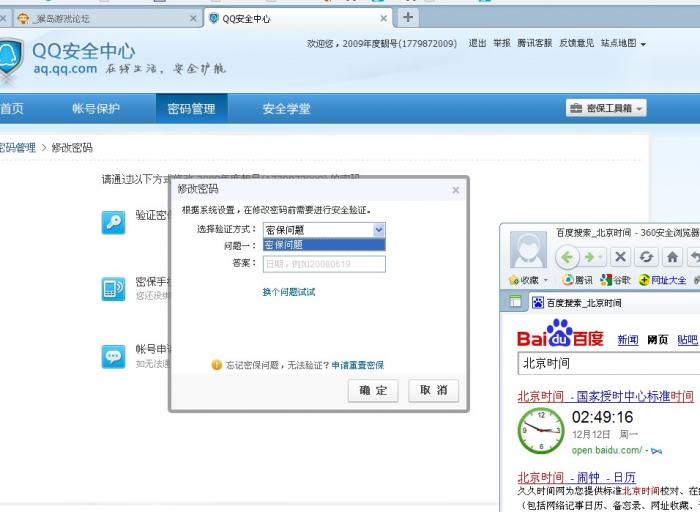Click the 答案 answer input field
The height and width of the screenshot is (512, 700).
324,264
